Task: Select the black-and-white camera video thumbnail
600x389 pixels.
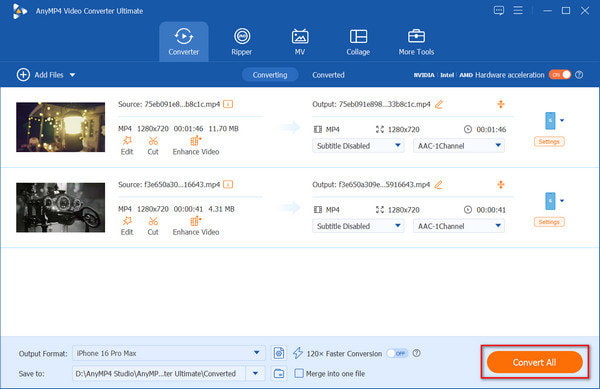Action: tap(60, 207)
